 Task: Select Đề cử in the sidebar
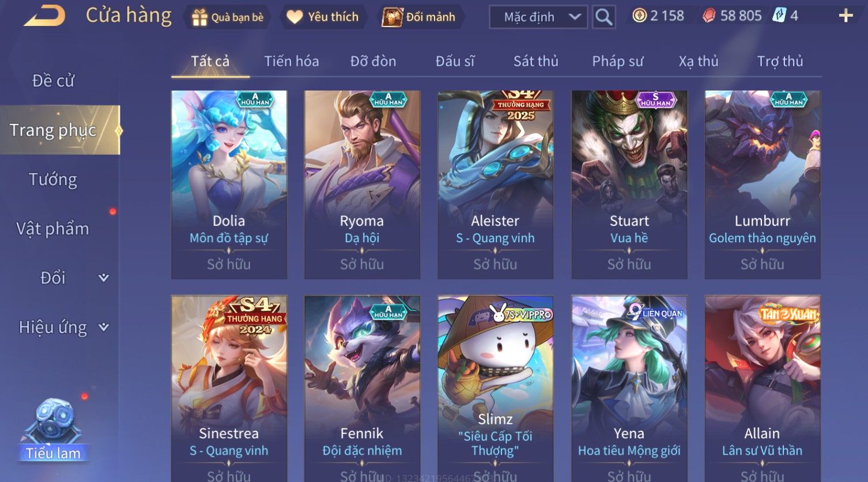tap(53, 81)
